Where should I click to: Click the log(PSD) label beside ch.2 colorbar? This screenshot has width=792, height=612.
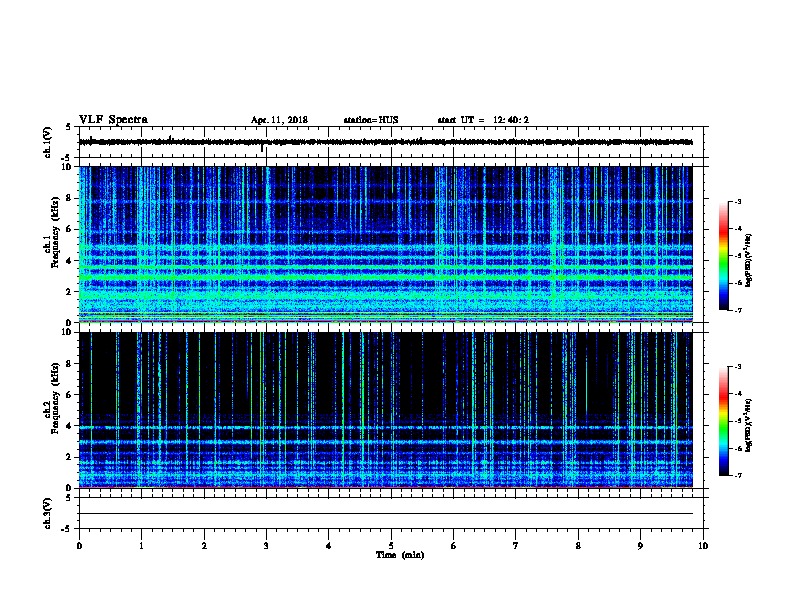pos(748,425)
